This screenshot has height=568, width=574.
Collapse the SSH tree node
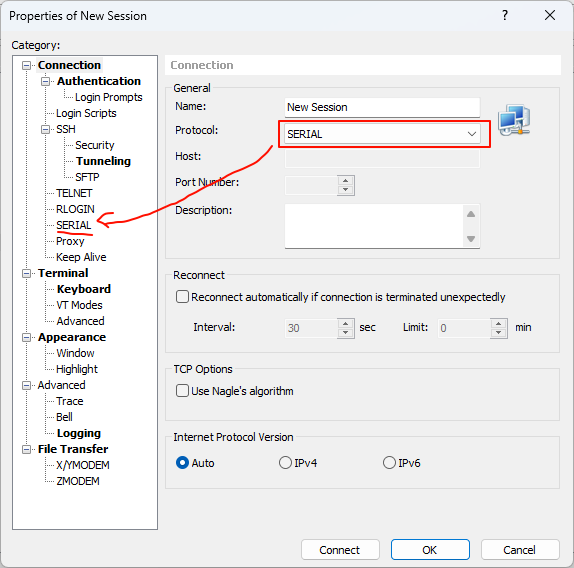(x=45, y=130)
